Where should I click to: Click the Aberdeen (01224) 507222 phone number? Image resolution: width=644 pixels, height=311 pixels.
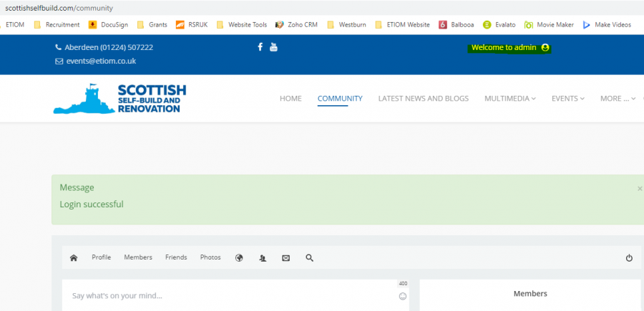(x=109, y=47)
